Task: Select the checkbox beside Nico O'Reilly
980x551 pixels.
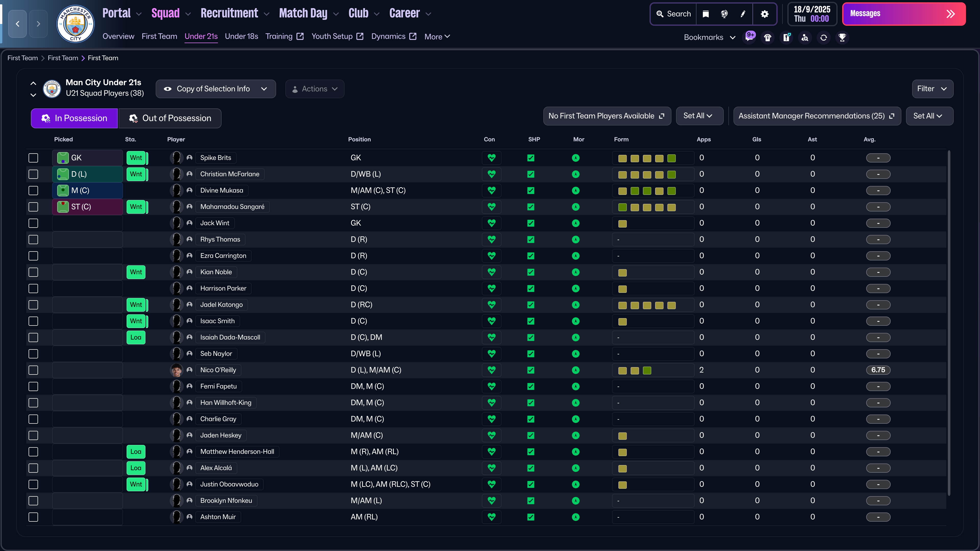Action: point(33,370)
